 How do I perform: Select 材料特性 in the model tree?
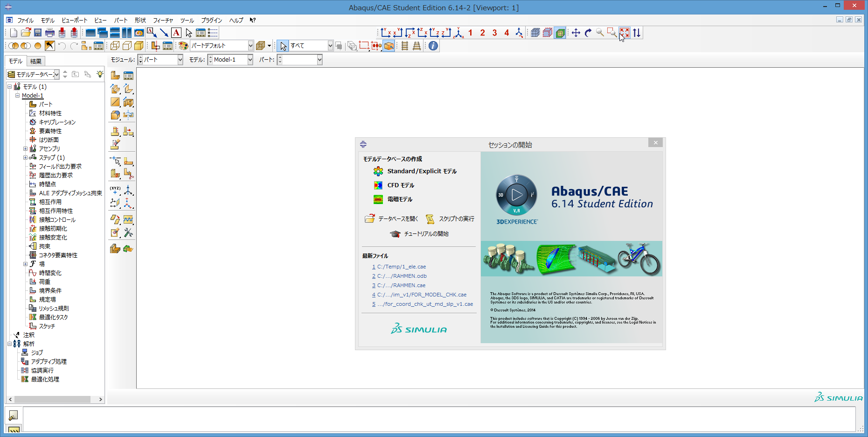click(x=50, y=113)
